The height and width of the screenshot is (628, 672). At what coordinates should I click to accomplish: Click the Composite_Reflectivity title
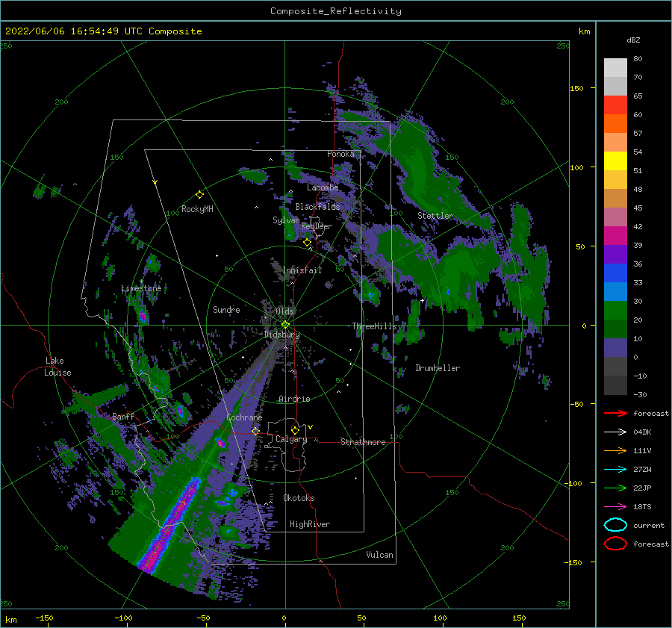pos(336,11)
